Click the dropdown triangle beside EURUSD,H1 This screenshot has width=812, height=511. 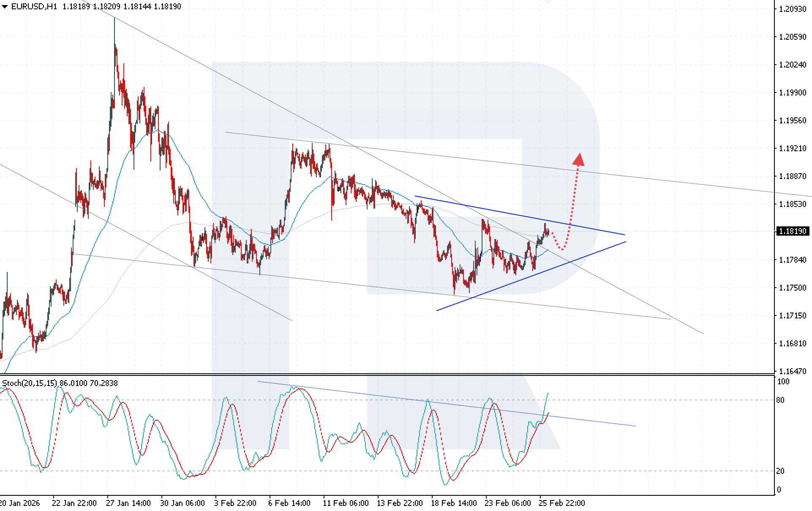(5, 7)
